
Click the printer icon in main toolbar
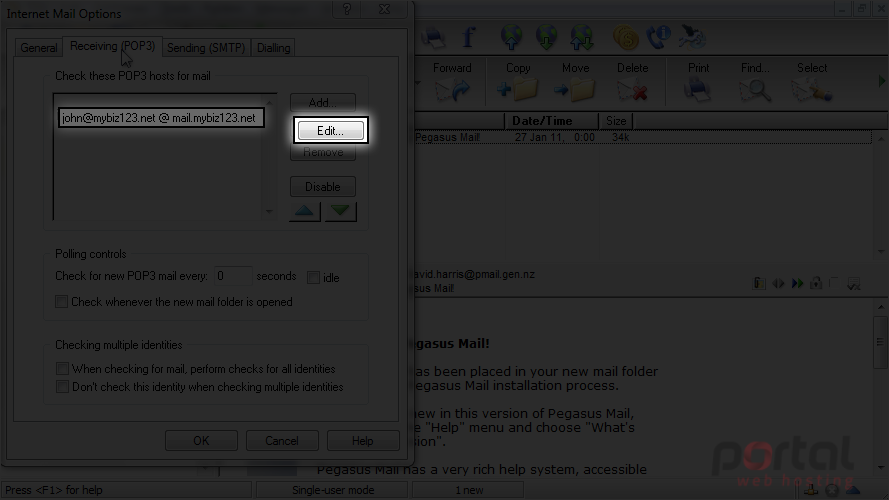[433, 37]
